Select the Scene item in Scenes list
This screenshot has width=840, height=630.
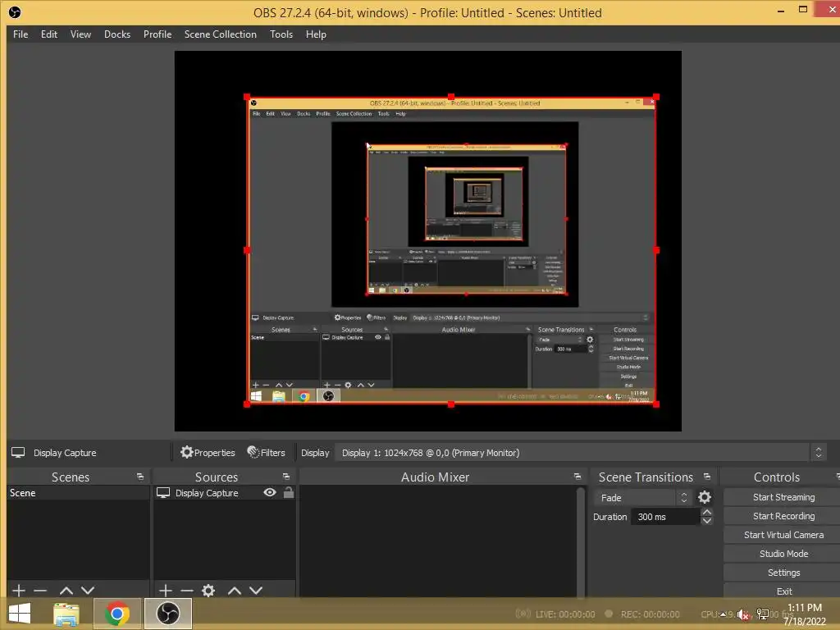click(x=78, y=493)
